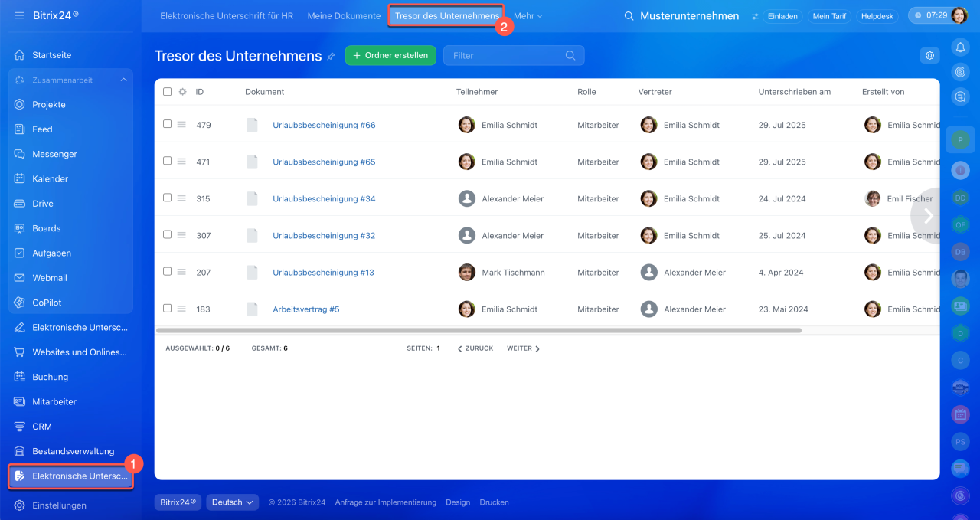Select the row checkbox for Arbeitsvertrag #5
Image resolution: width=980 pixels, height=520 pixels.
tap(167, 309)
